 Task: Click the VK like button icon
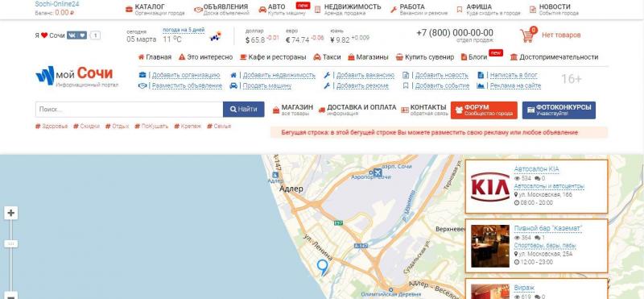click(x=76, y=35)
